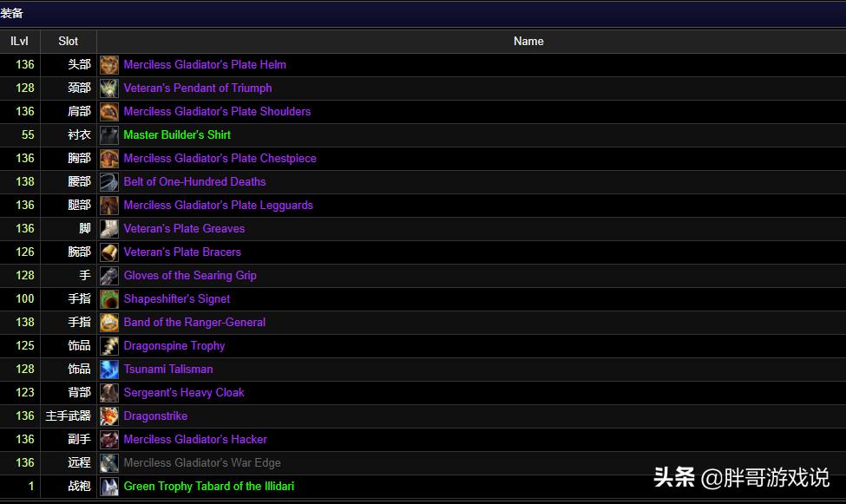This screenshot has height=504, width=846.
Task: Open Merciless Gladiator's Plate Shoulders link
Action: pos(217,112)
